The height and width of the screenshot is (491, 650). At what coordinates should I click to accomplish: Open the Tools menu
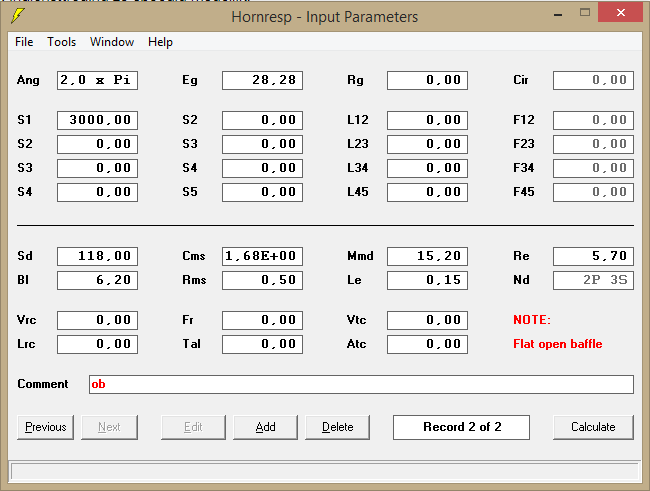click(61, 42)
